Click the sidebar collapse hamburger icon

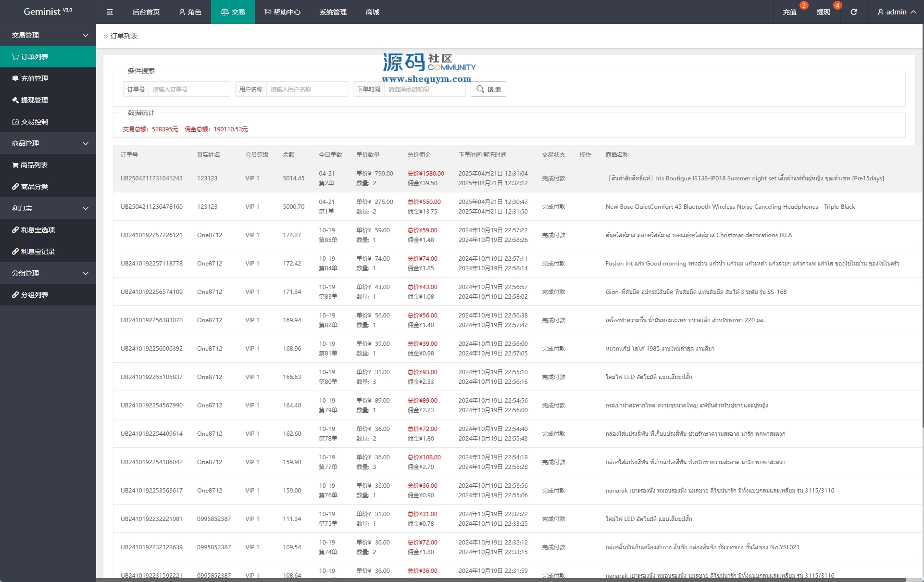[110, 12]
